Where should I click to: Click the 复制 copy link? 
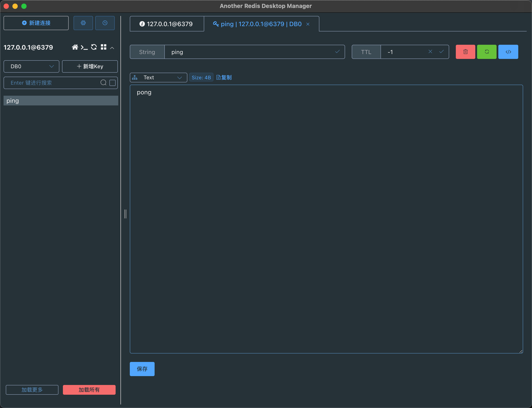click(x=224, y=78)
